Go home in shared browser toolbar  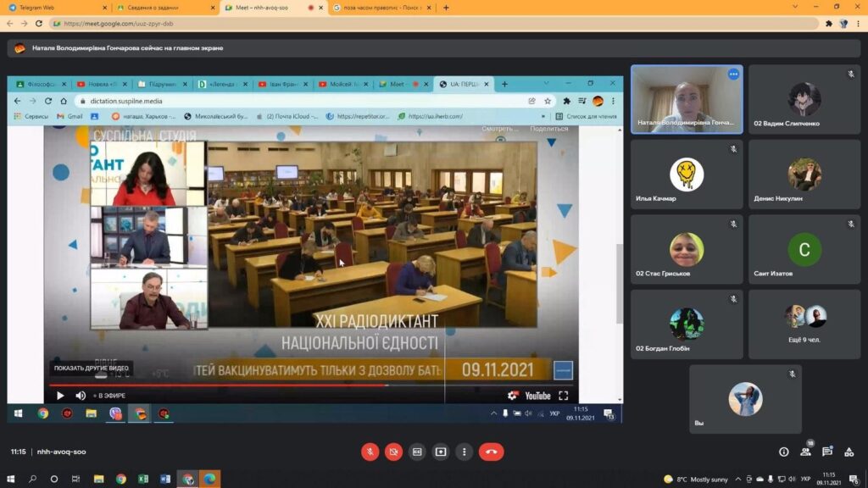(x=64, y=102)
